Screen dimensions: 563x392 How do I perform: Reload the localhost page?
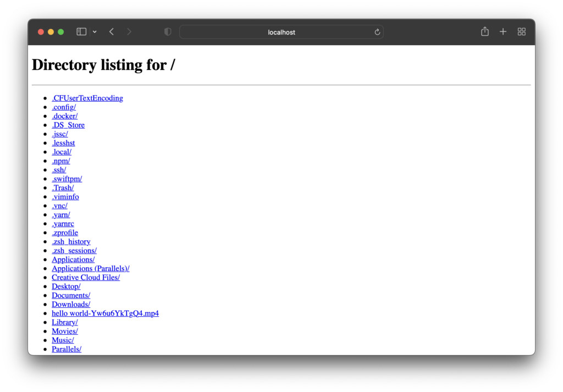377,32
